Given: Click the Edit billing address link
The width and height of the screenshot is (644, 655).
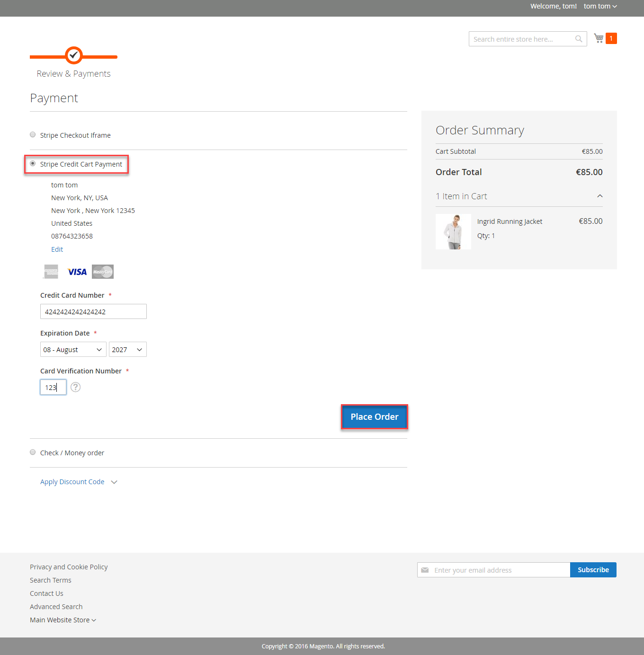Looking at the screenshot, I should pyautogui.click(x=57, y=249).
